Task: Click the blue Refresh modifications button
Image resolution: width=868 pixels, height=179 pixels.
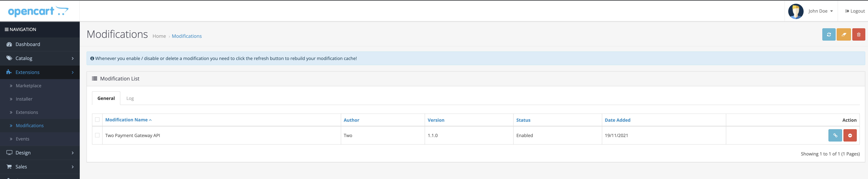Action: (x=829, y=34)
